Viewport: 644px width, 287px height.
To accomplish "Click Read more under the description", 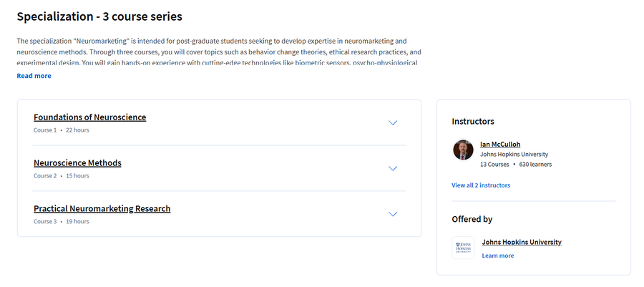I will pyautogui.click(x=34, y=76).
